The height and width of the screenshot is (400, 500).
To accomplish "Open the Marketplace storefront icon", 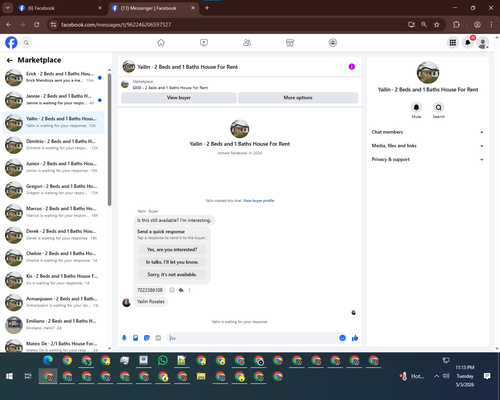I will 290,43.
